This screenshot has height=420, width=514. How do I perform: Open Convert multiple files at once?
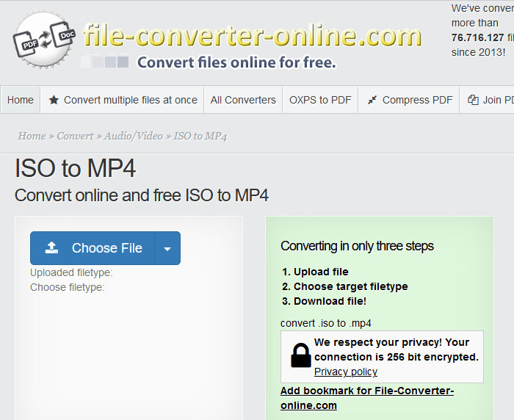123,100
